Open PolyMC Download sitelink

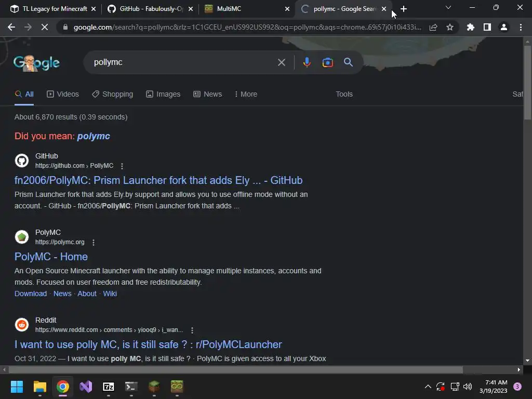[31, 294]
